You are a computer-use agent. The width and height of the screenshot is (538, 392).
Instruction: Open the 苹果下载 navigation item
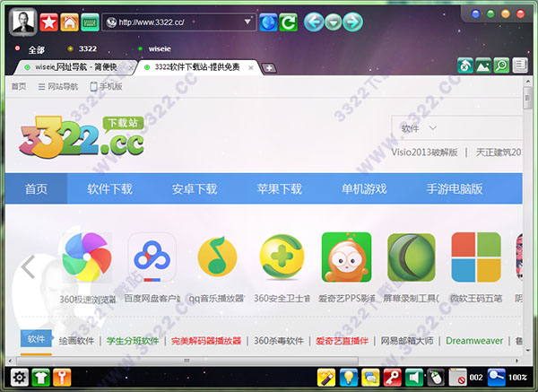(279, 188)
